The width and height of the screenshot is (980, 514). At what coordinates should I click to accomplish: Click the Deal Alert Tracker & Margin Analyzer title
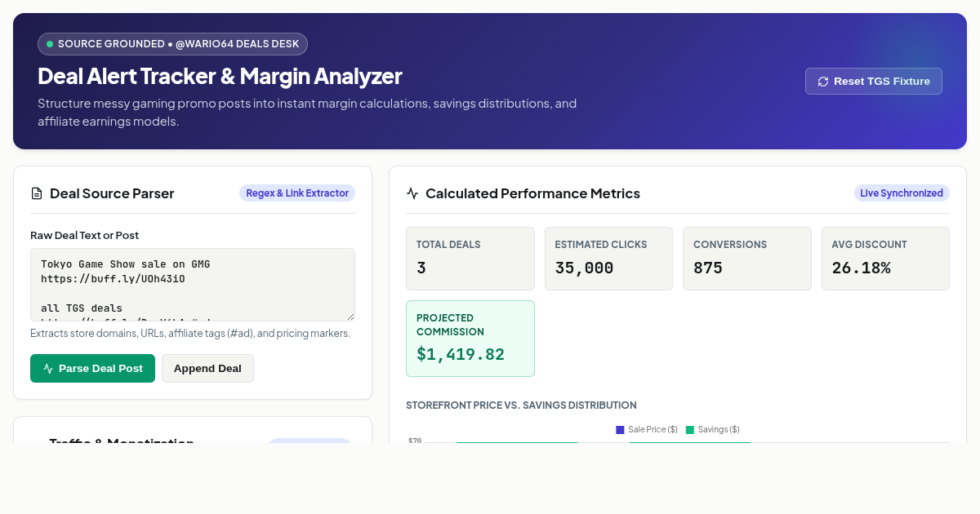220,76
